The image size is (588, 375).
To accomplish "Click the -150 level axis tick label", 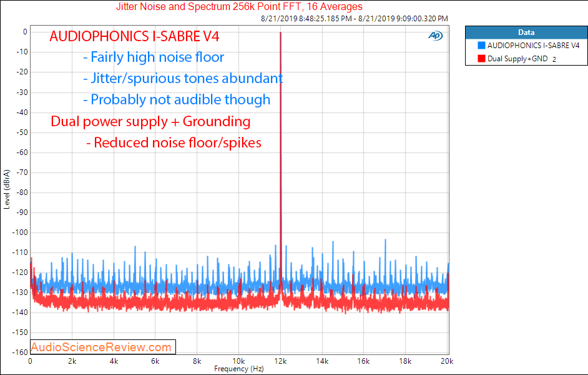I will (21, 332).
